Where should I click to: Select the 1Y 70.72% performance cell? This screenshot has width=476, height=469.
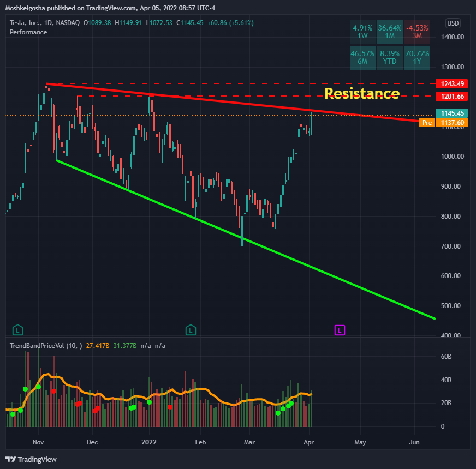click(417, 58)
